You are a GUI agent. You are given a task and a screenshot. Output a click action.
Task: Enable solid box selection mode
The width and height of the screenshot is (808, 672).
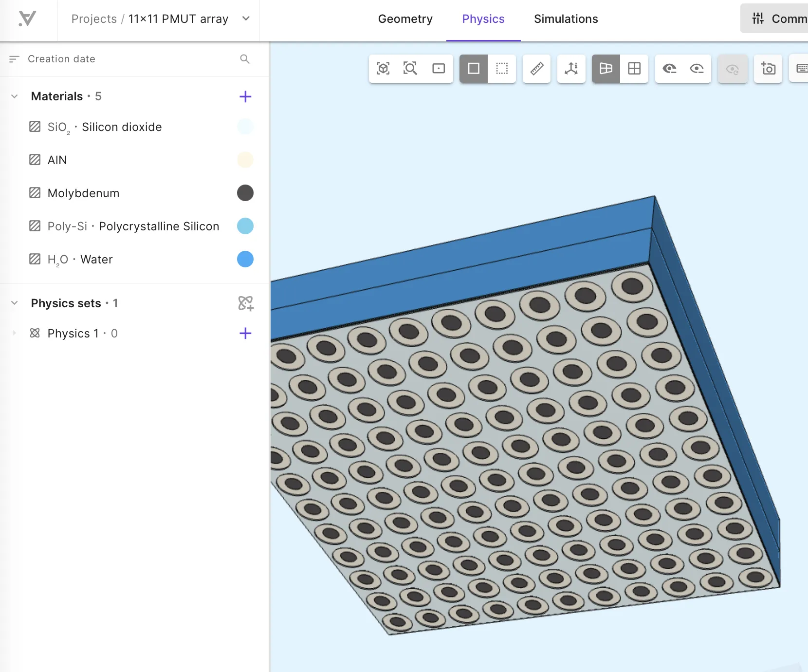pyautogui.click(x=474, y=69)
